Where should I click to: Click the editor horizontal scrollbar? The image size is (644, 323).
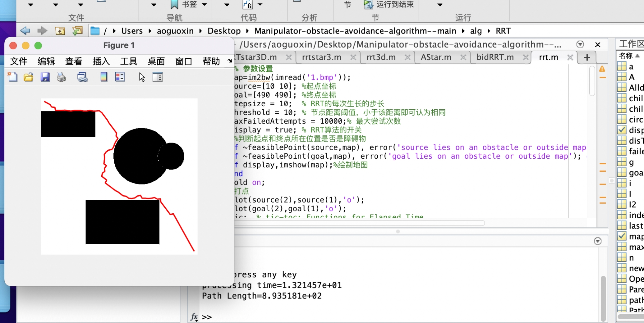pos(360,223)
